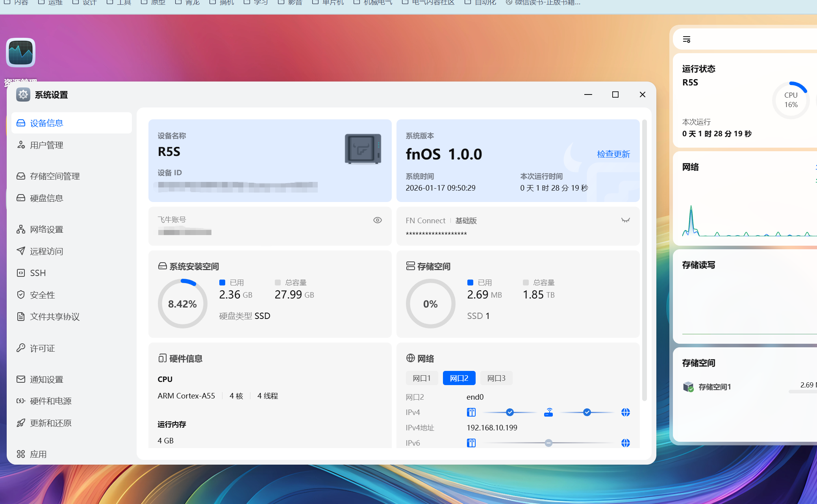Click the IPv6 connection status slider node
The width and height of the screenshot is (817, 504).
tap(548, 443)
